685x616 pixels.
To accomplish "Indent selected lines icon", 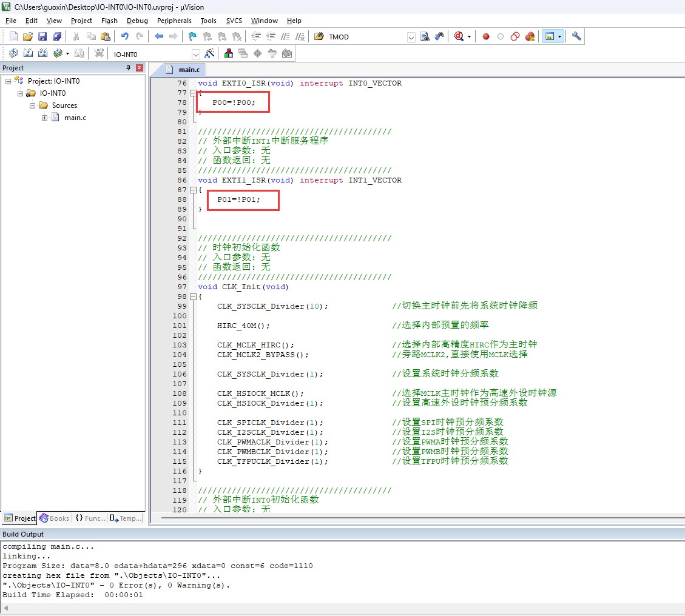I will click(257, 36).
